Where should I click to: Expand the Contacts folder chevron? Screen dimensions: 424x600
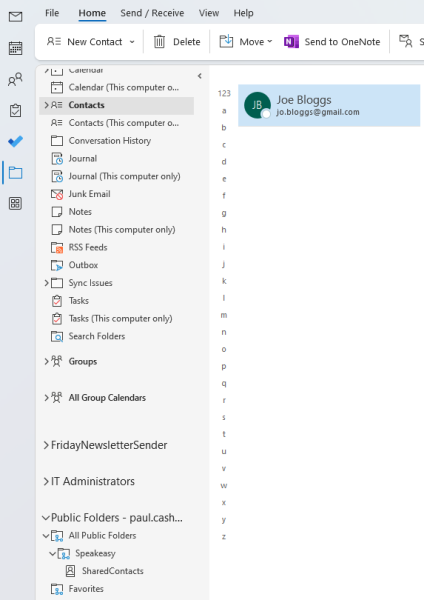pos(46,105)
